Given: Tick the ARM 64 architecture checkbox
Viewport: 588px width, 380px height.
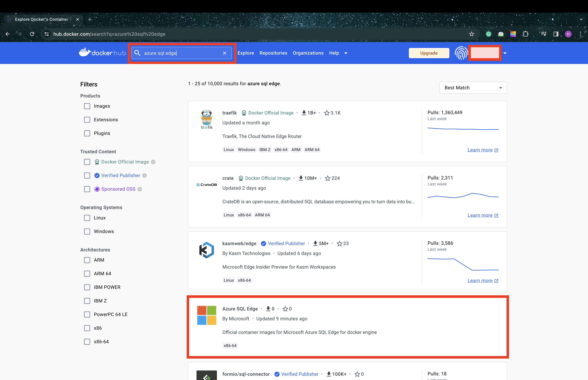Looking at the screenshot, I should (x=87, y=274).
